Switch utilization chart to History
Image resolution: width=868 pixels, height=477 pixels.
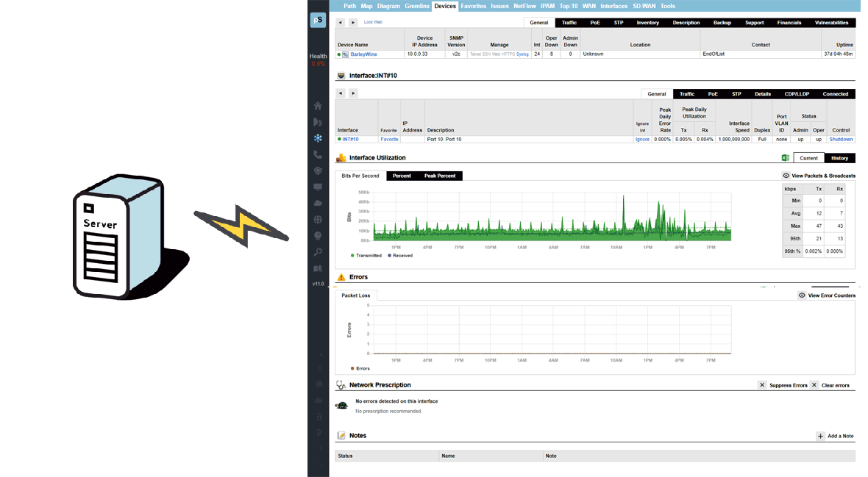click(839, 158)
